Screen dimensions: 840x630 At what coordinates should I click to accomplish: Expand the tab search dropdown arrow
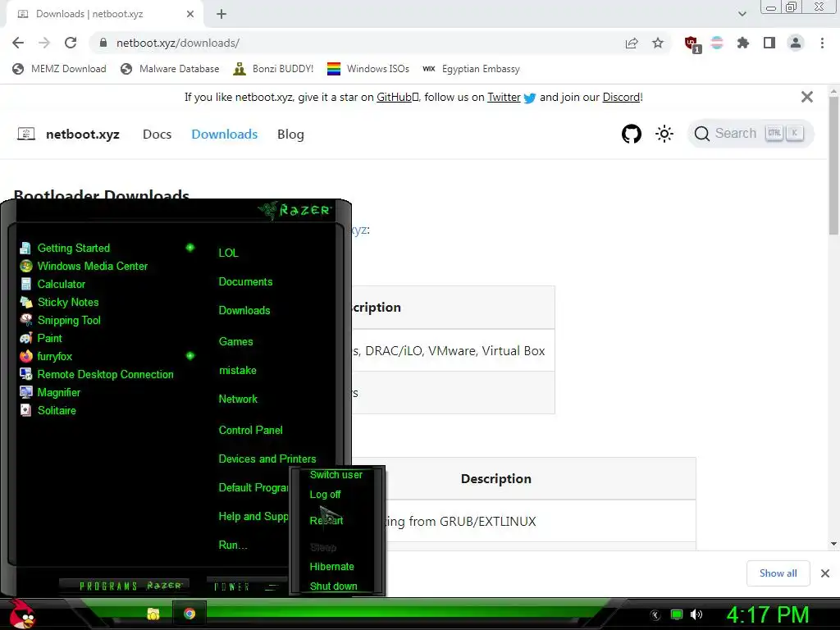pyautogui.click(x=742, y=14)
